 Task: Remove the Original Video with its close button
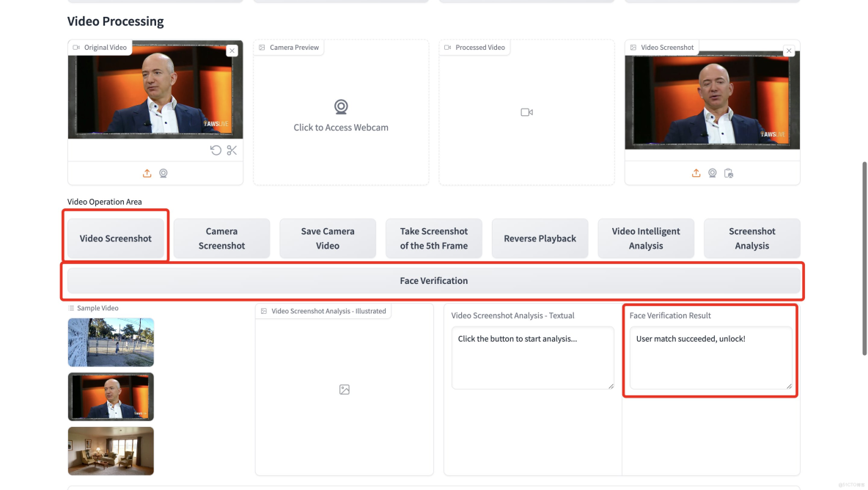click(x=232, y=50)
